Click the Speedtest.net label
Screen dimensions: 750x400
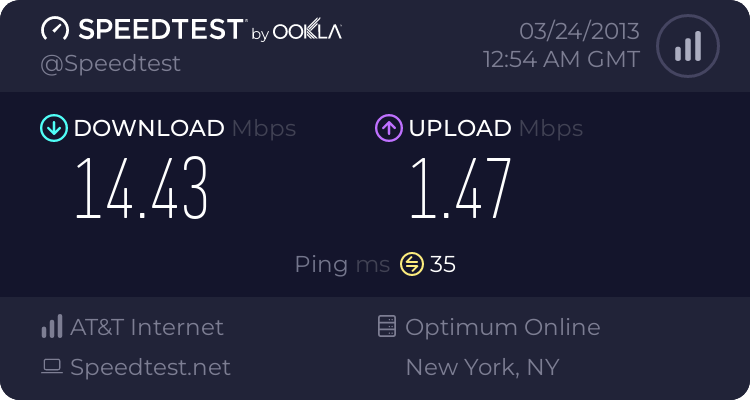(x=150, y=367)
